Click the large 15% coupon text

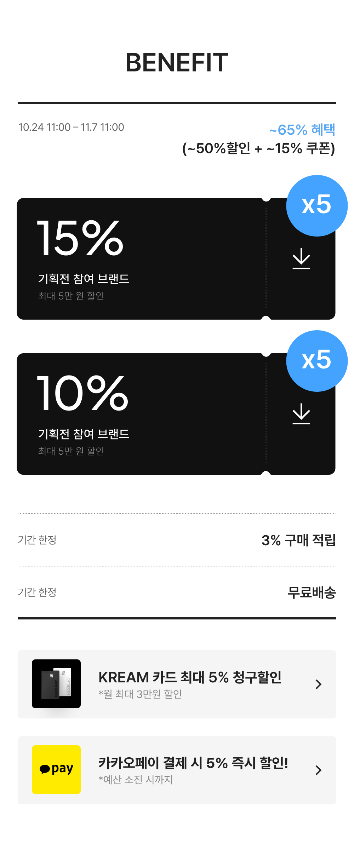[80, 238]
